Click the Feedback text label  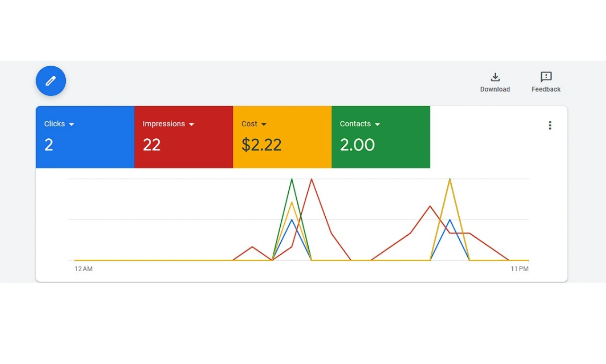pyautogui.click(x=546, y=89)
